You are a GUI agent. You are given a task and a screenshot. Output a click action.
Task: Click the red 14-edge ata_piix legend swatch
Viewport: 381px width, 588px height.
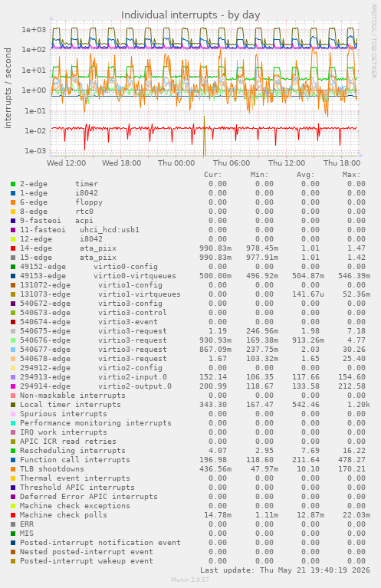(13, 248)
